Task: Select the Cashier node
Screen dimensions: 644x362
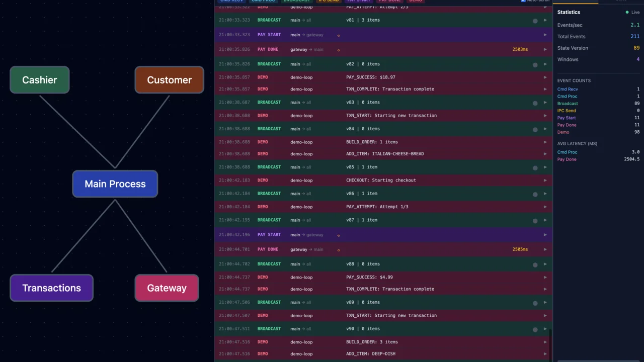Action: [x=39, y=80]
